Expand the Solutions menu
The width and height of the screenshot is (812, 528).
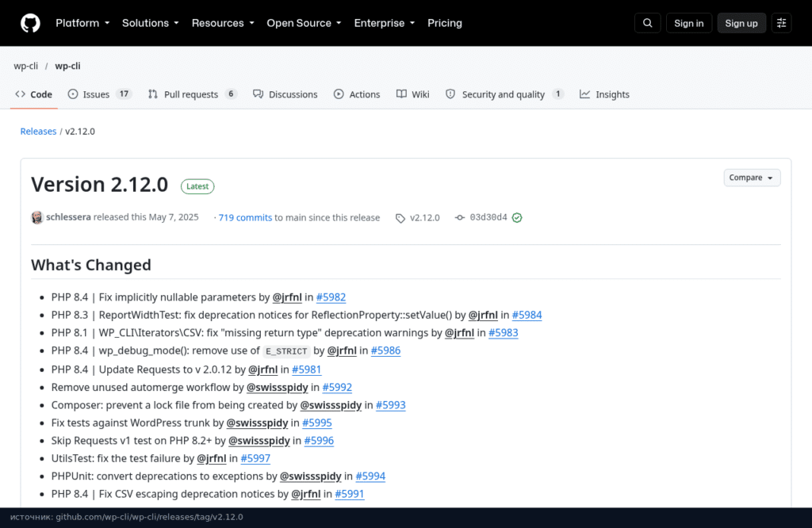pyautogui.click(x=151, y=23)
